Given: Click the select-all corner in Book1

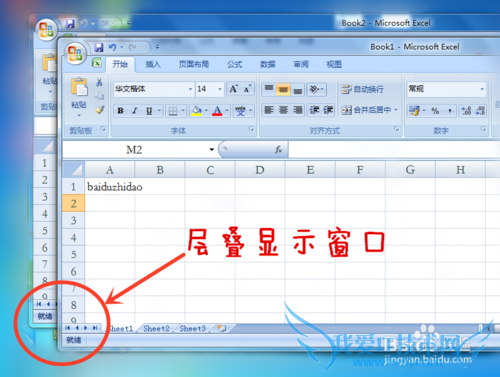Looking at the screenshot, I should pyautogui.click(x=74, y=170).
